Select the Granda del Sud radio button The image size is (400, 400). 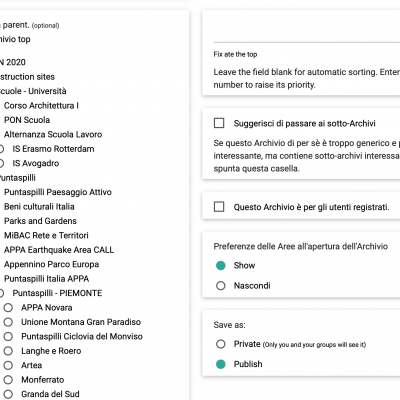click(8, 394)
